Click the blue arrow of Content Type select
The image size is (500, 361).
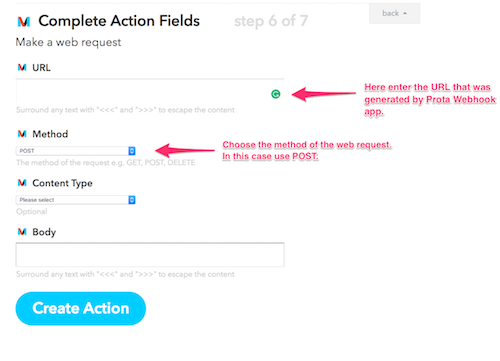point(132,200)
